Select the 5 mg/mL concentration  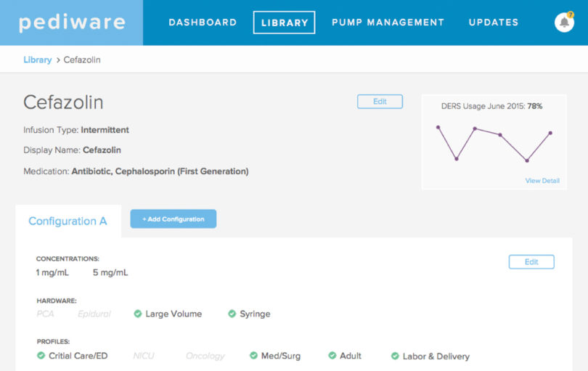110,273
